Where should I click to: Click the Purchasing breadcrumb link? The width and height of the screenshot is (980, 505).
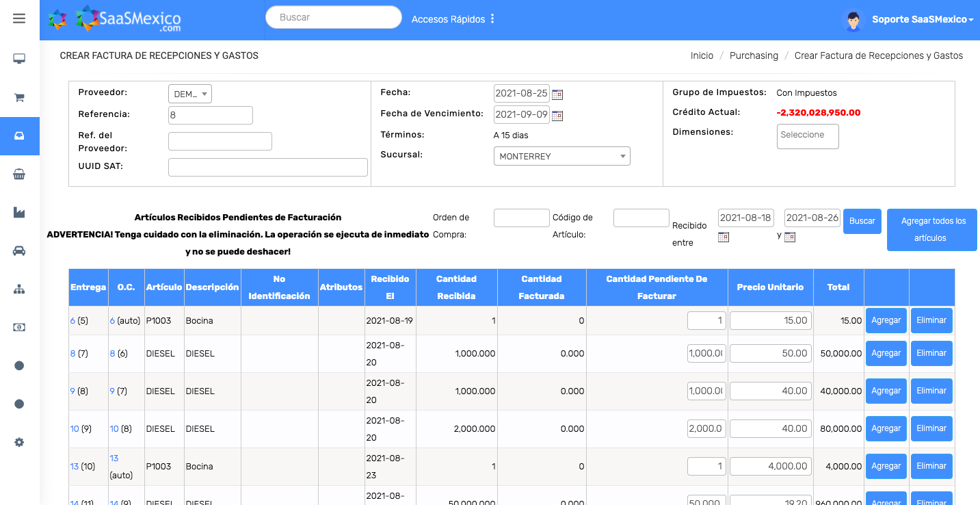point(754,55)
